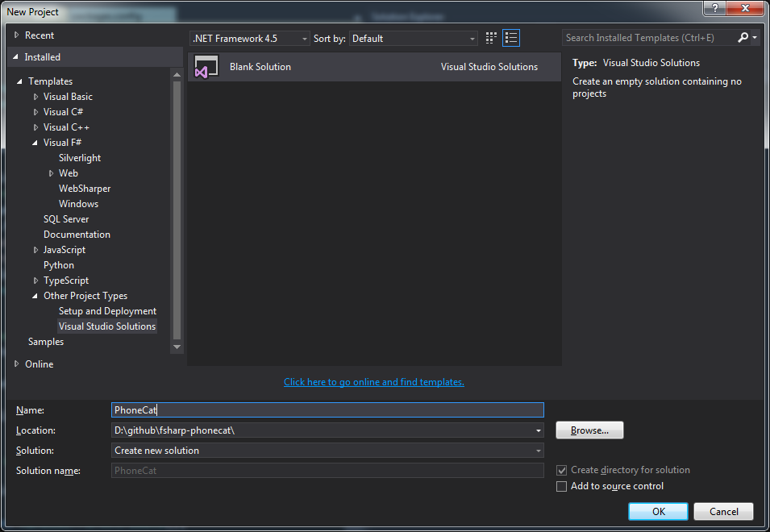Viewport: 770px width, 532px height.
Task: Collapse the Templates tree node
Action: (19, 81)
